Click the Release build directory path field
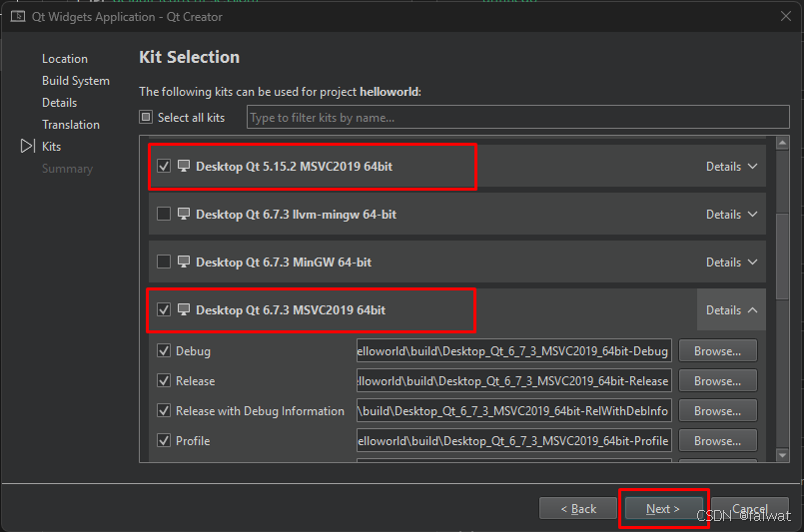804x532 pixels. [513, 381]
